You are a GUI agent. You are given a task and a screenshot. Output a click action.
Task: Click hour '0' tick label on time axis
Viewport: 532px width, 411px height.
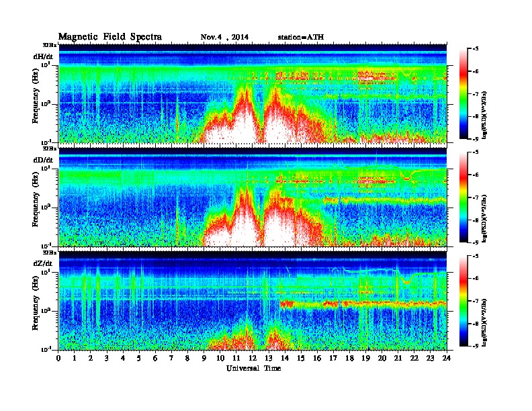click(x=58, y=359)
